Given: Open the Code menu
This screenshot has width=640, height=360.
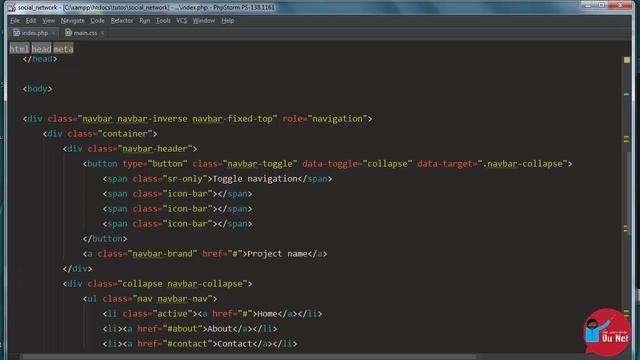Looking at the screenshot, I should tap(97, 20).
